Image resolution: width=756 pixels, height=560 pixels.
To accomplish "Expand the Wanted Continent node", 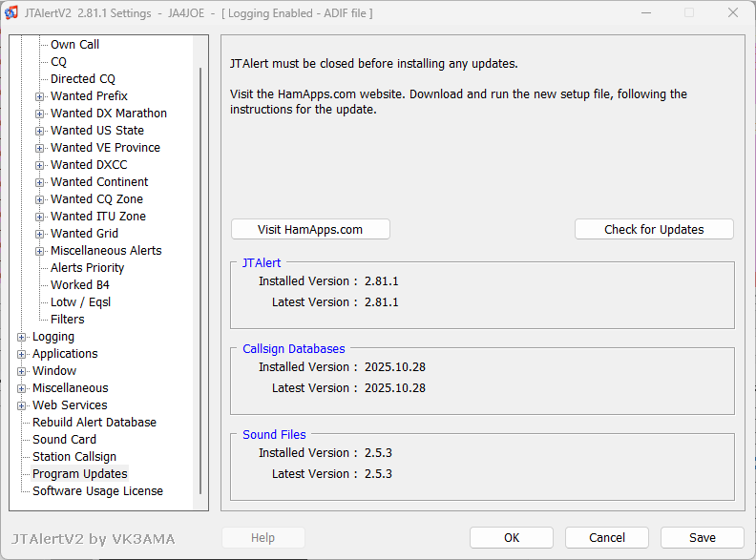I will coord(39,182).
